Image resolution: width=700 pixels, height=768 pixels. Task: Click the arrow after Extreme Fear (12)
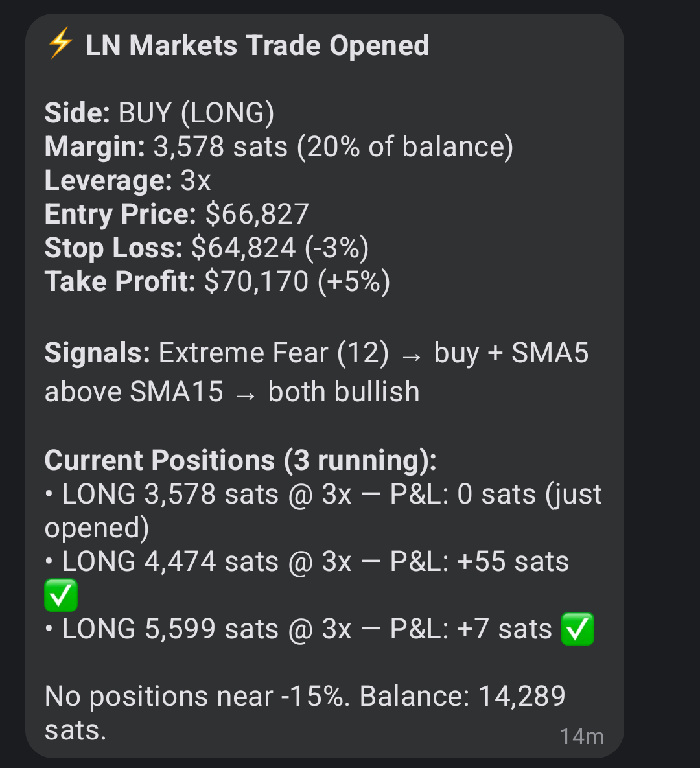tap(412, 355)
